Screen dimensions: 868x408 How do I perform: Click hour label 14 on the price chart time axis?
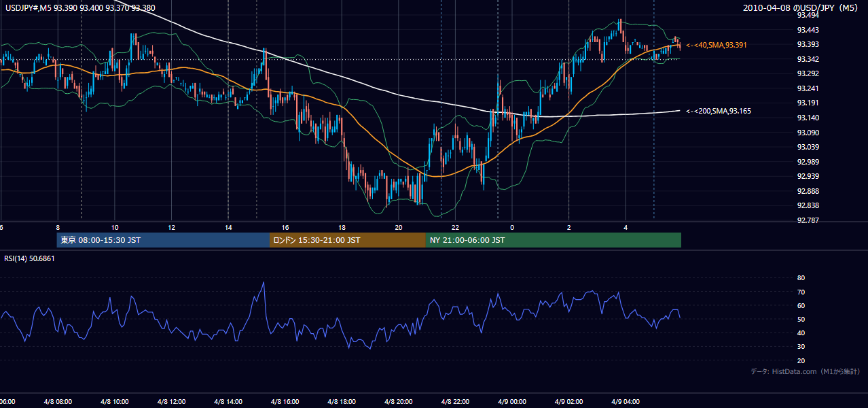(228, 228)
